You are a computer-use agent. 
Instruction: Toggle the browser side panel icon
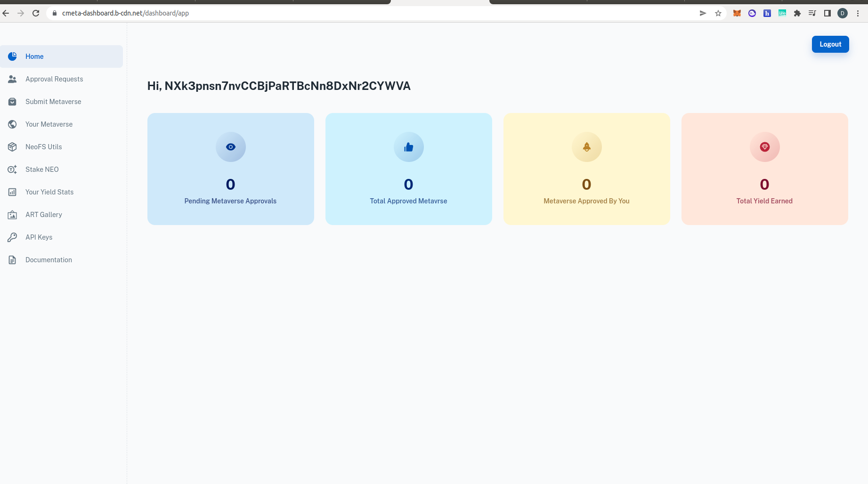tap(827, 13)
